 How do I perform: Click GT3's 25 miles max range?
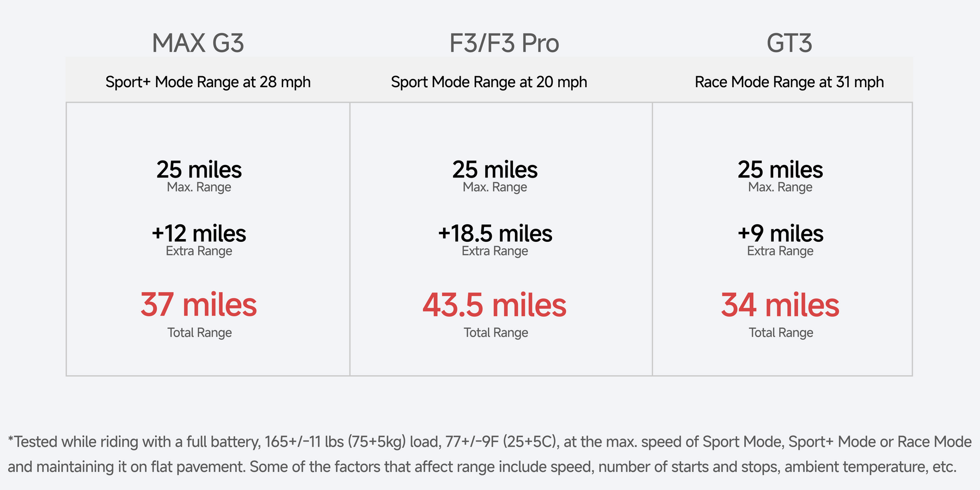780,170
